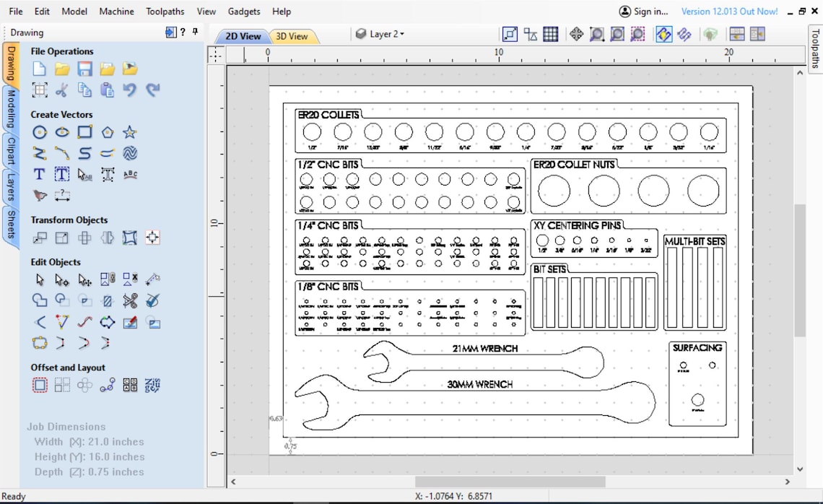
Task: Open the Layer 2 dropdown
Action: (x=380, y=34)
